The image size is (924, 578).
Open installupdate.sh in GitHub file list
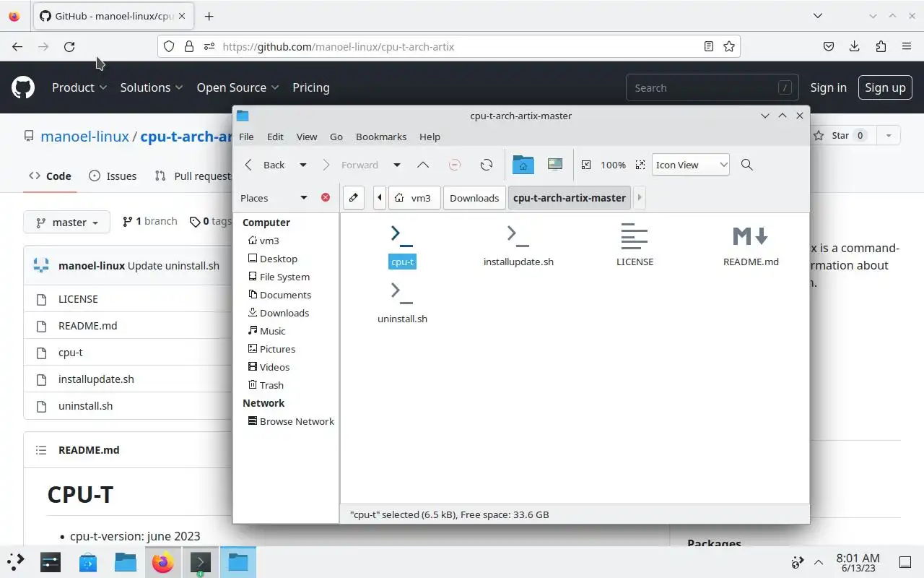pos(96,379)
